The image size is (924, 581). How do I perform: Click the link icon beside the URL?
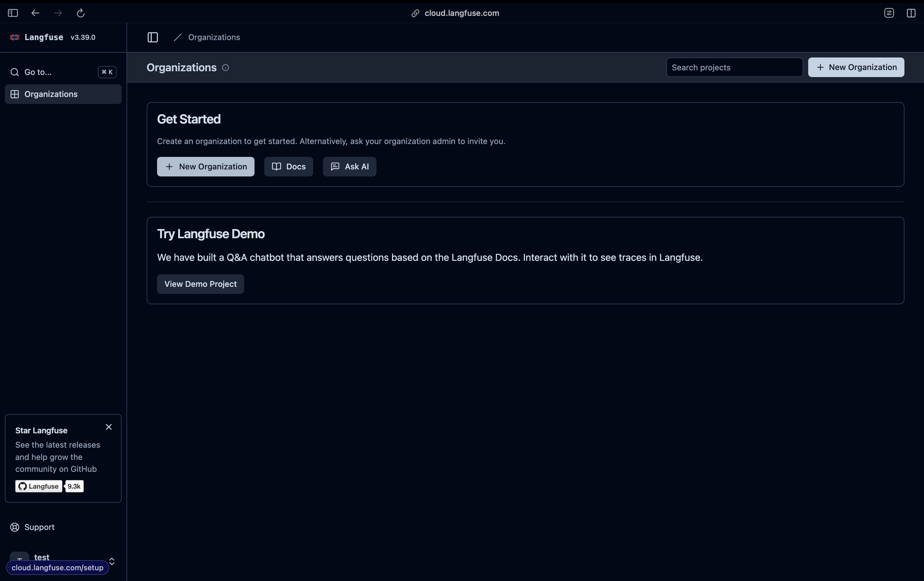tap(415, 13)
